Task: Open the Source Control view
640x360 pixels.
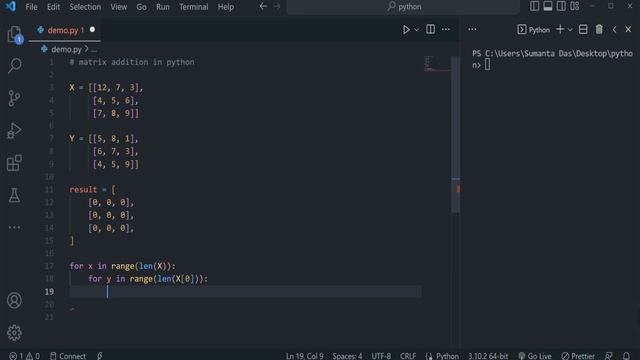Action: point(14,98)
